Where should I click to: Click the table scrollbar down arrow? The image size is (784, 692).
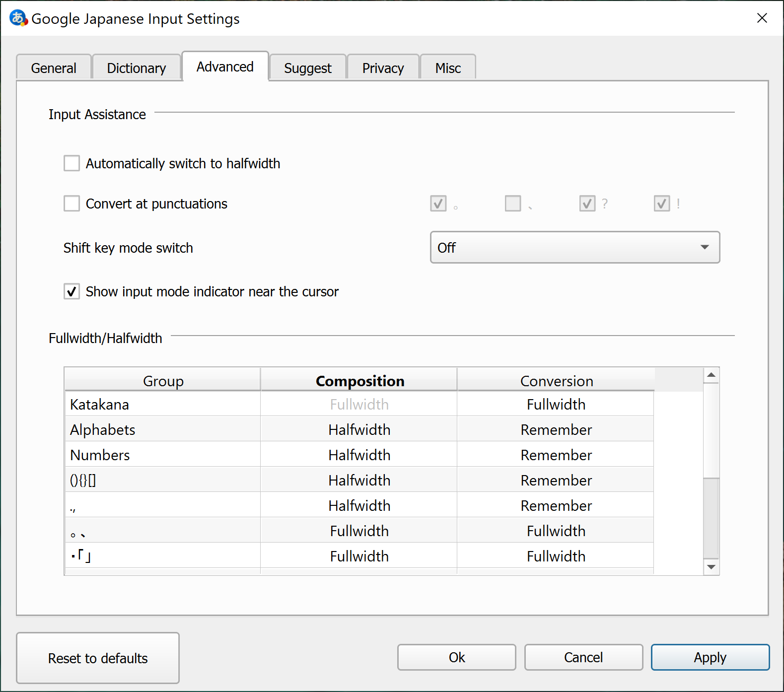click(711, 567)
